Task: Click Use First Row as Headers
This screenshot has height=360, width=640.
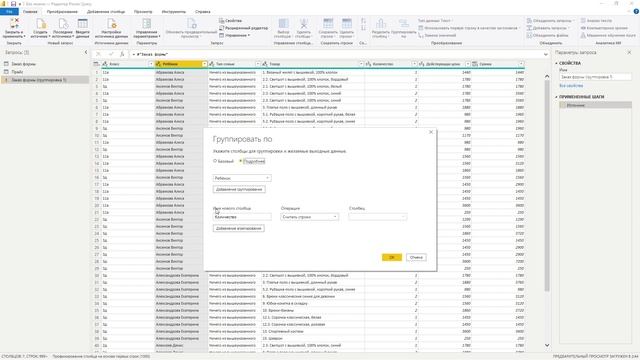Action: coord(469,28)
